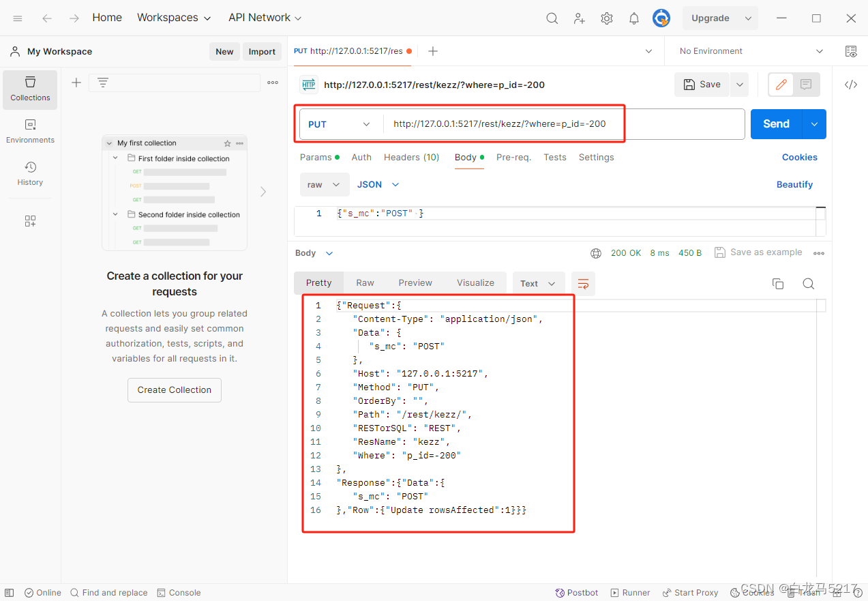Open the Collections sidebar panel
Image resolution: width=868 pixels, height=601 pixels.
point(30,89)
